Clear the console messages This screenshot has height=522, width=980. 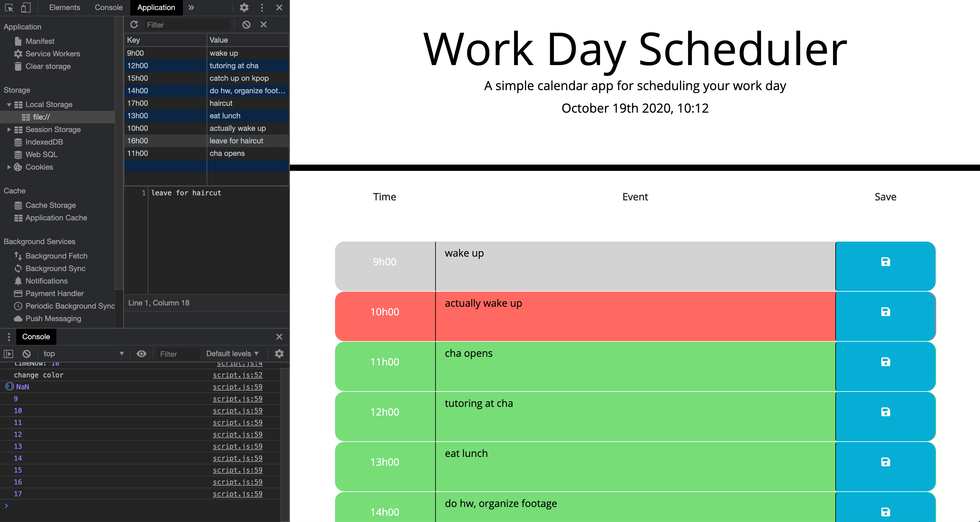pos(26,354)
